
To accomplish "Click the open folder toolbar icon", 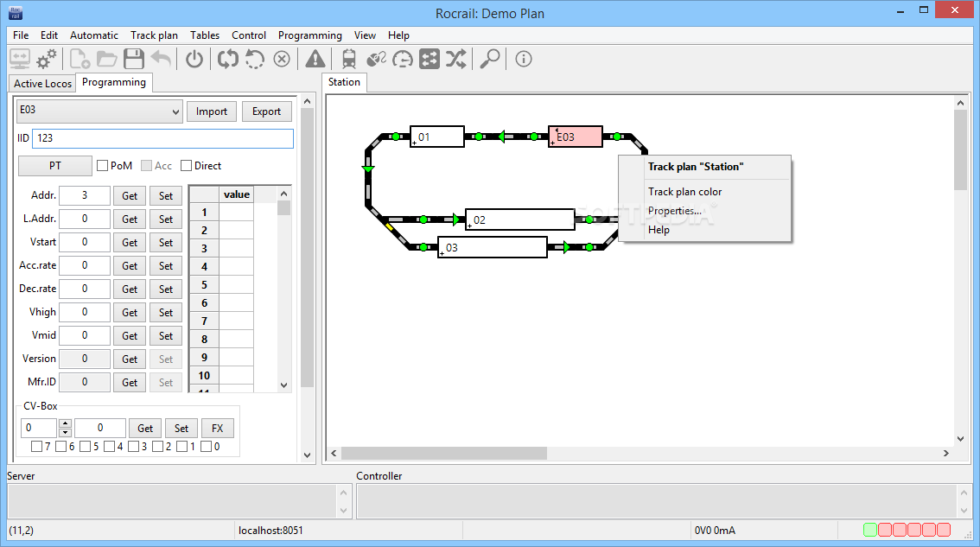I will click(x=106, y=60).
